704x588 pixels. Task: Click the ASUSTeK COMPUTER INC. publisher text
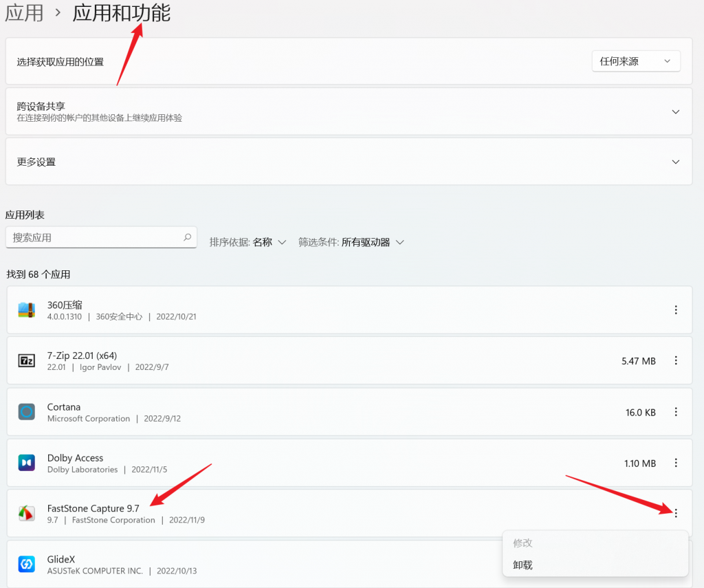click(95, 571)
